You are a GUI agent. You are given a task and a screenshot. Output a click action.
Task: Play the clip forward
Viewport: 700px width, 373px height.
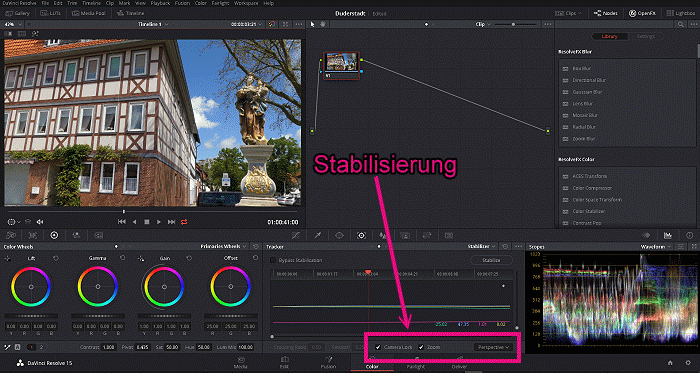(159, 222)
